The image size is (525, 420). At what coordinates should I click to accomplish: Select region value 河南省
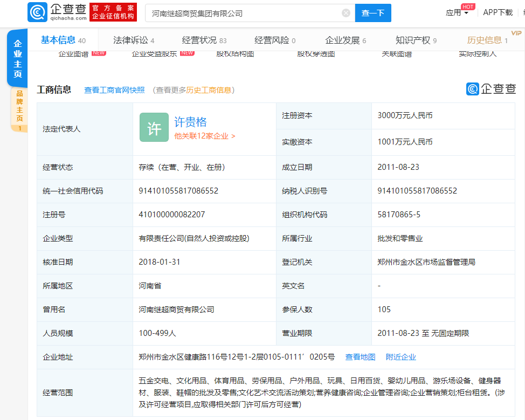pos(150,286)
